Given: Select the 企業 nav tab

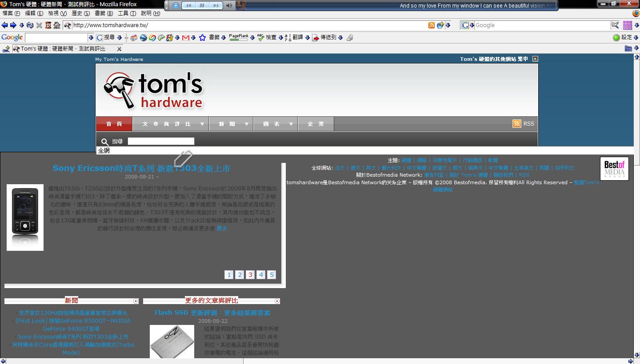Looking at the screenshot, I should [x=316, y=124].
